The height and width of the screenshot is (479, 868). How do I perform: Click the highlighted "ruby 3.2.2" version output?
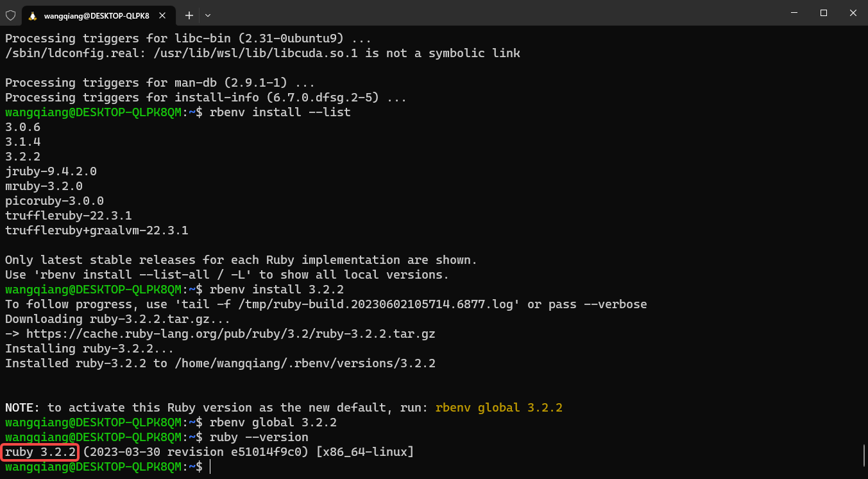coord(40,453)
